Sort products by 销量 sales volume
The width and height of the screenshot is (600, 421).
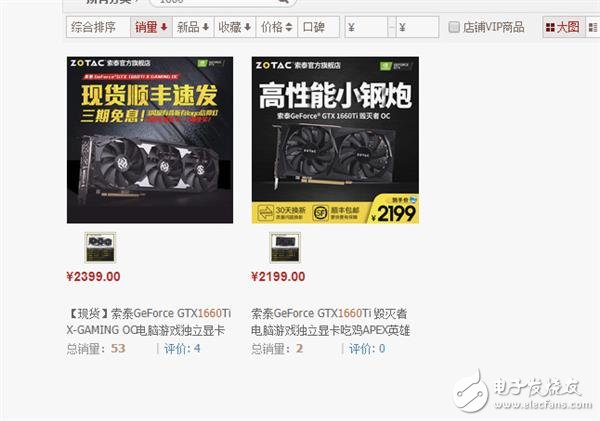151,27
